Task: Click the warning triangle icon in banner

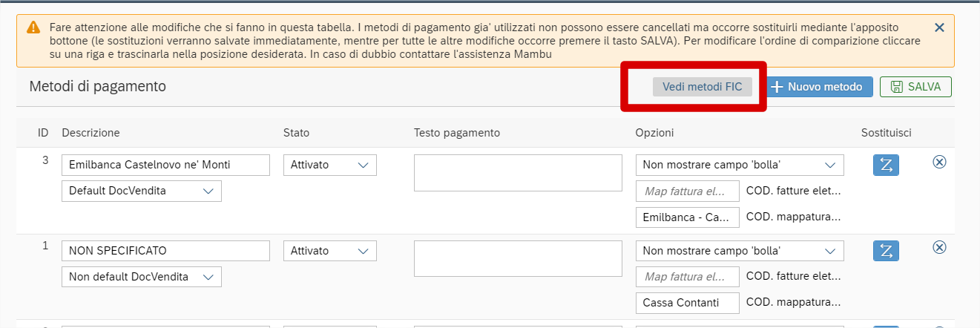Action: click(34, 27)
